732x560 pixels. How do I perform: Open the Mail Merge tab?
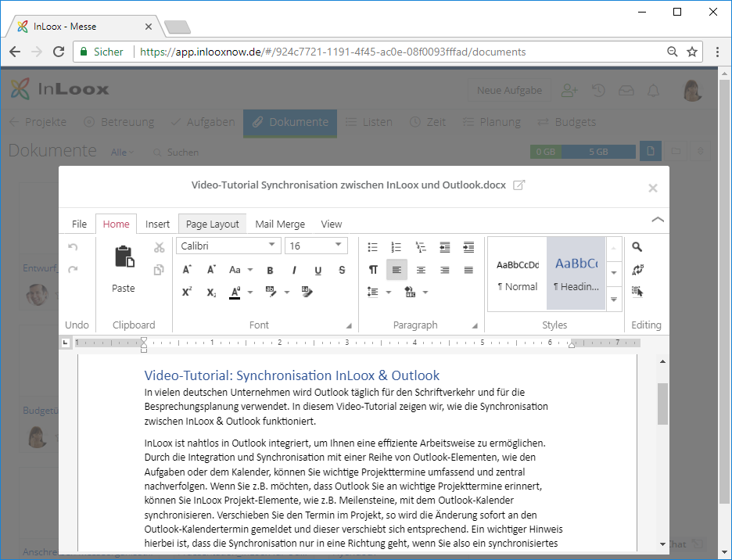(x=280, y=224)
